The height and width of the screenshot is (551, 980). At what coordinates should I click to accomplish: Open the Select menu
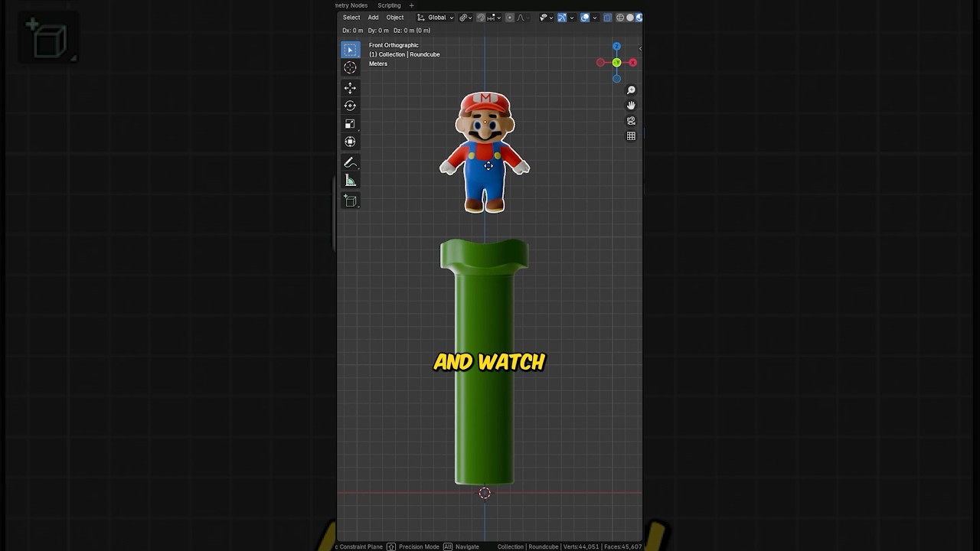pyautogui.click(x=351, y=18)
